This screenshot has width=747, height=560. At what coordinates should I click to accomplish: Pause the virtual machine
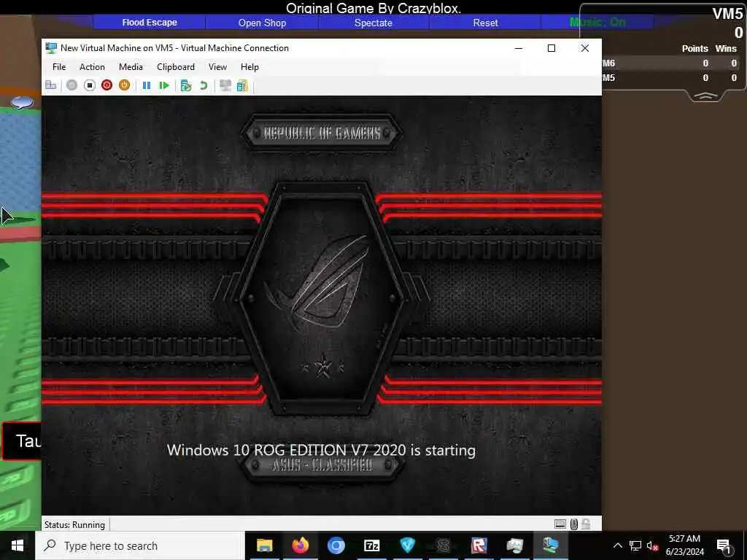point(147,85)
